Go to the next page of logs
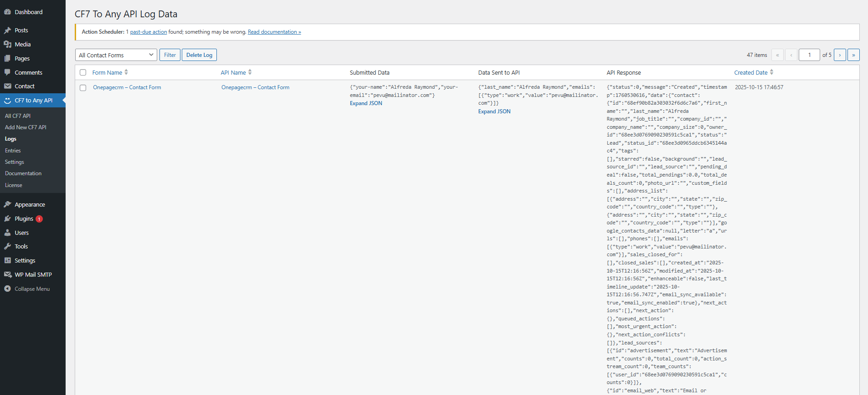 [x=840, y=55]
